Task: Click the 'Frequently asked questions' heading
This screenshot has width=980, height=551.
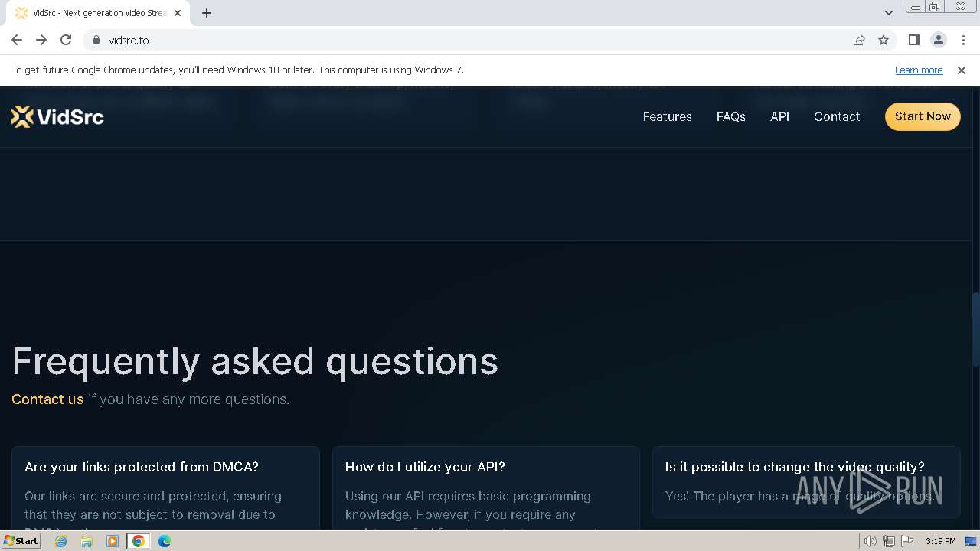Action: point(255,361)
